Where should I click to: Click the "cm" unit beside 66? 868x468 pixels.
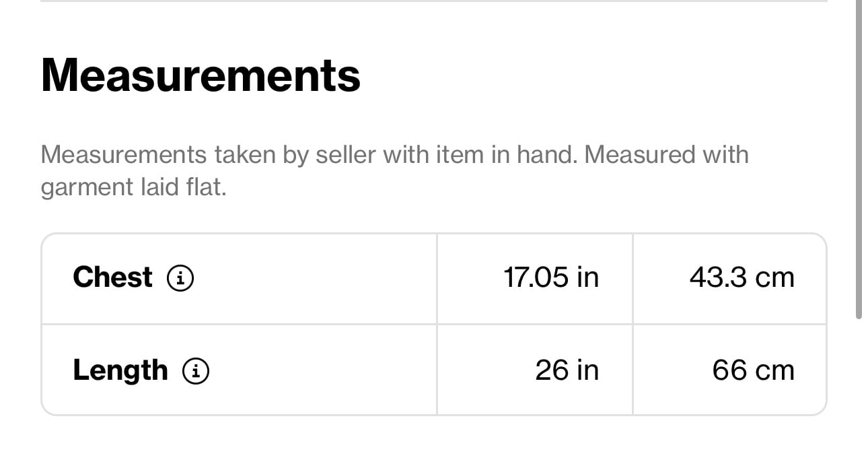774,371
